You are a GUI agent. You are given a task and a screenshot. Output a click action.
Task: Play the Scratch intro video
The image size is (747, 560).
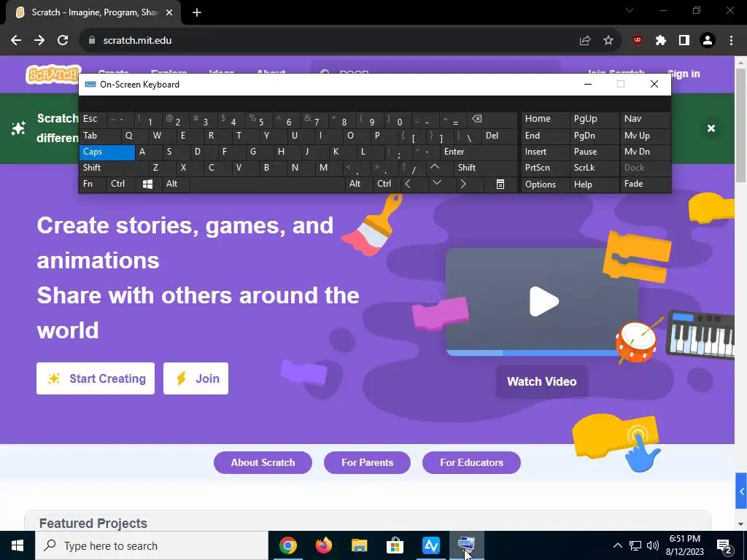543,301
